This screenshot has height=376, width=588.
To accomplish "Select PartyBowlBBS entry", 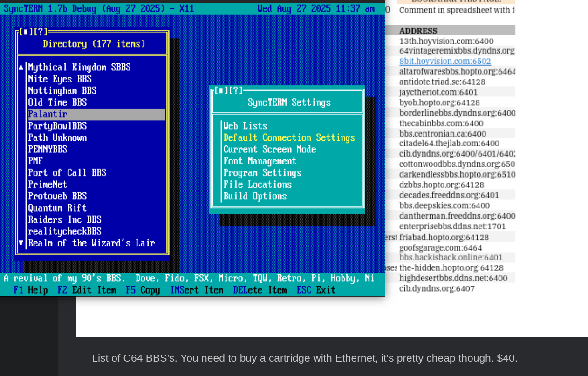I will point(57,126).
